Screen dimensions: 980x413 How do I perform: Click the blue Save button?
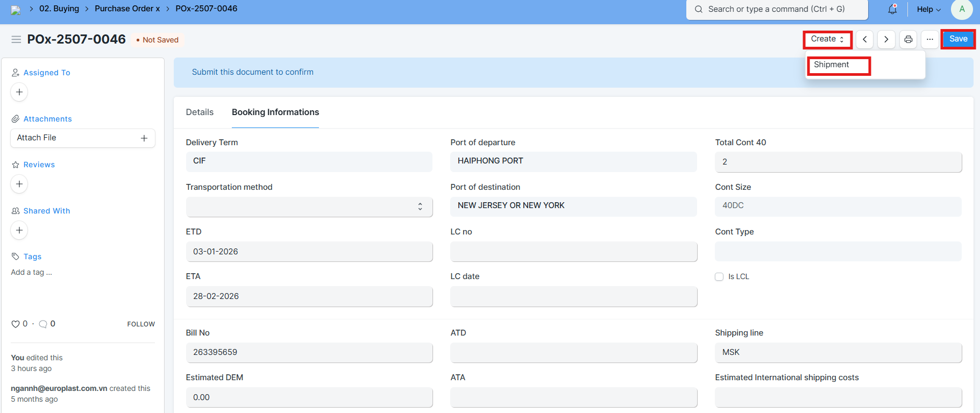tap(958, 39)
